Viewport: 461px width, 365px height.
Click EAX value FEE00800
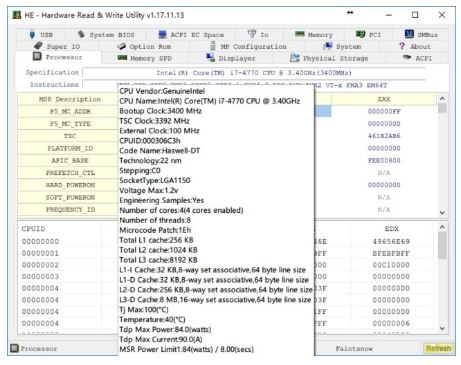384,160
